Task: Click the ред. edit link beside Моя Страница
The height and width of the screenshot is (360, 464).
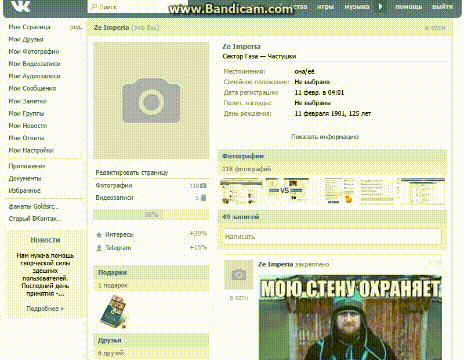Action: (x=76, y=27)
